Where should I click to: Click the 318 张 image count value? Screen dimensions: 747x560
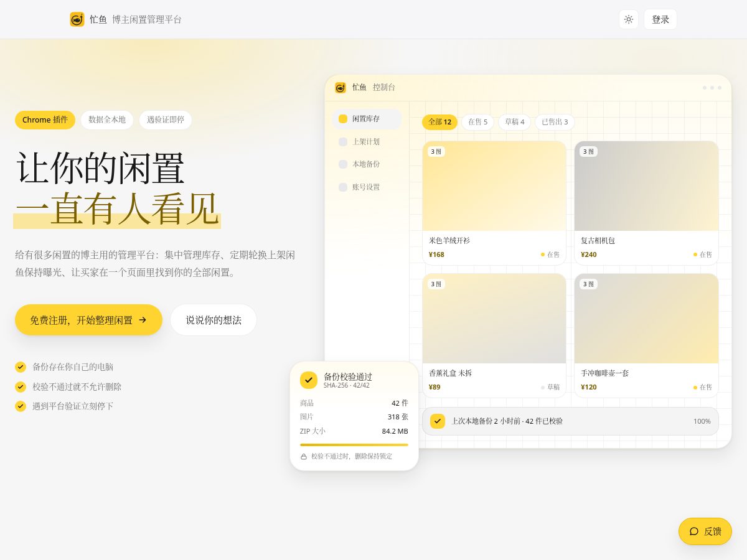pos(398,417)
